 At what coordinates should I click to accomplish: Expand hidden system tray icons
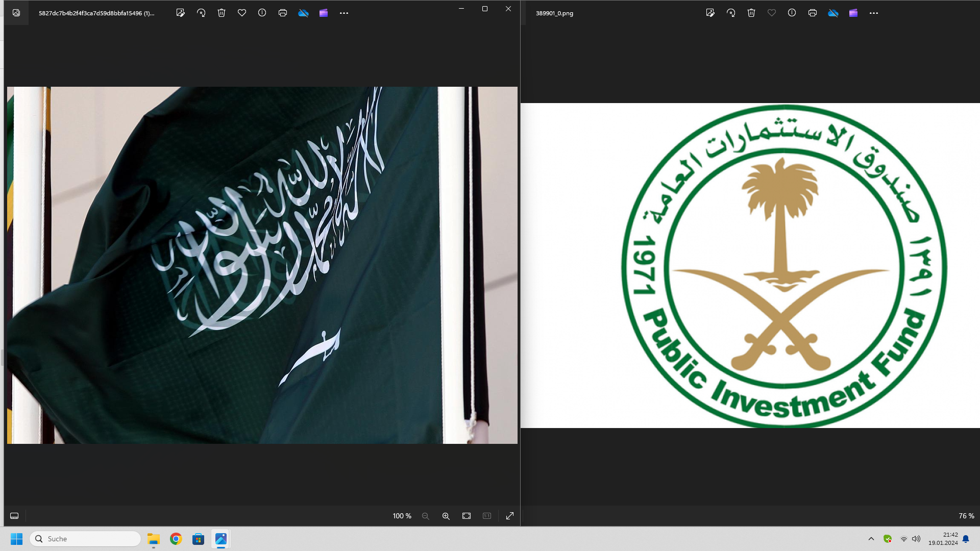click(x=871, y=539)
